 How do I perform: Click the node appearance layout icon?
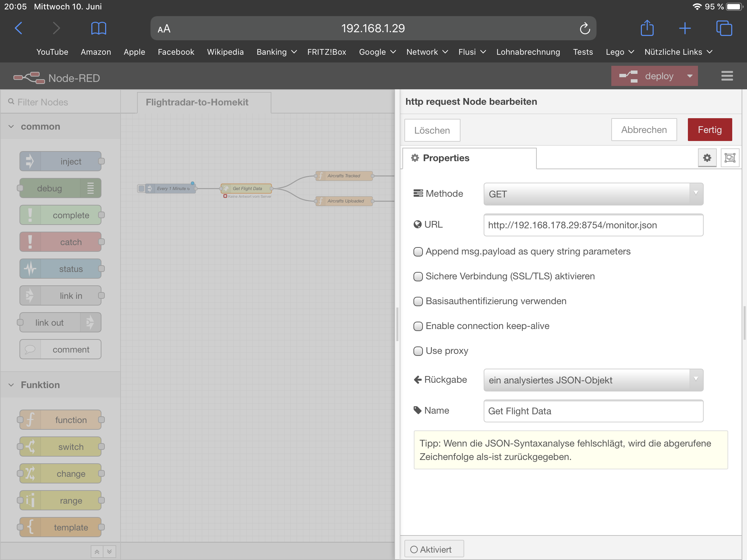click(x=730, y=158)
